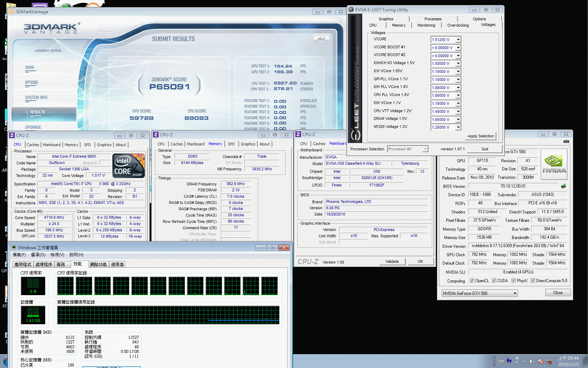Viewport: 588px width, 368px height.
Task: Open the VCORE voltage dropdown
Action: coord(458,40)
